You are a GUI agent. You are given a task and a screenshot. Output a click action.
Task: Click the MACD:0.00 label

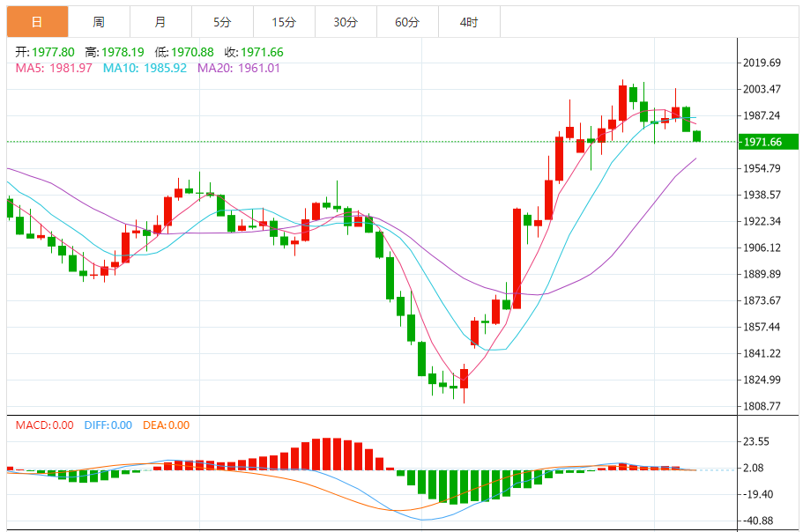tap(45, 425)
